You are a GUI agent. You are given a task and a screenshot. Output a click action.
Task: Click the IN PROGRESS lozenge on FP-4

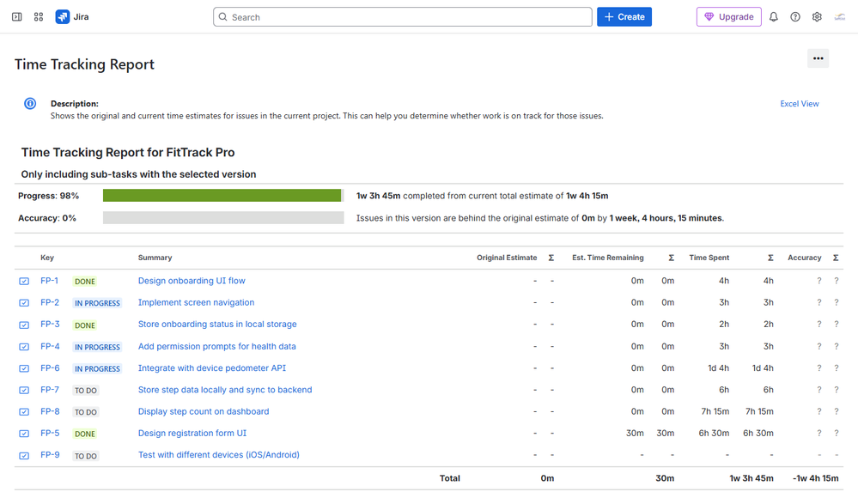click(97, 347)
